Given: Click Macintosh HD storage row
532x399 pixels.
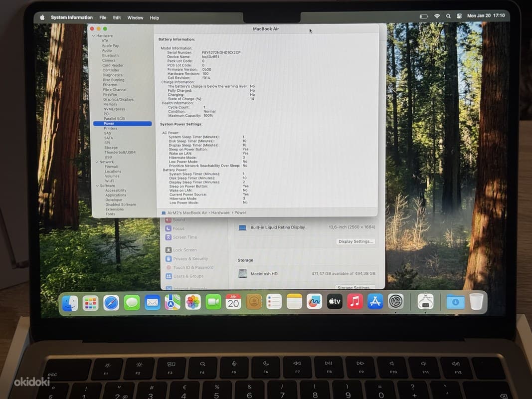Looking at the screenshot, I should click(307, 273).
